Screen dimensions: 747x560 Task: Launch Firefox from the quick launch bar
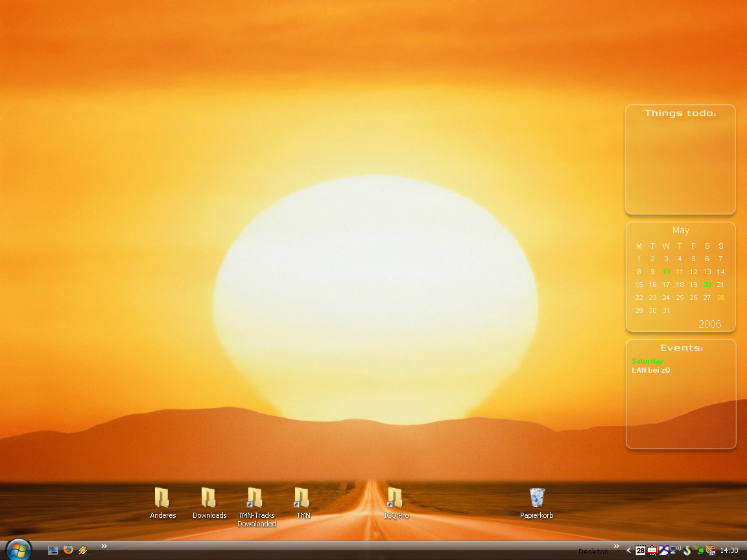[68, 550]
